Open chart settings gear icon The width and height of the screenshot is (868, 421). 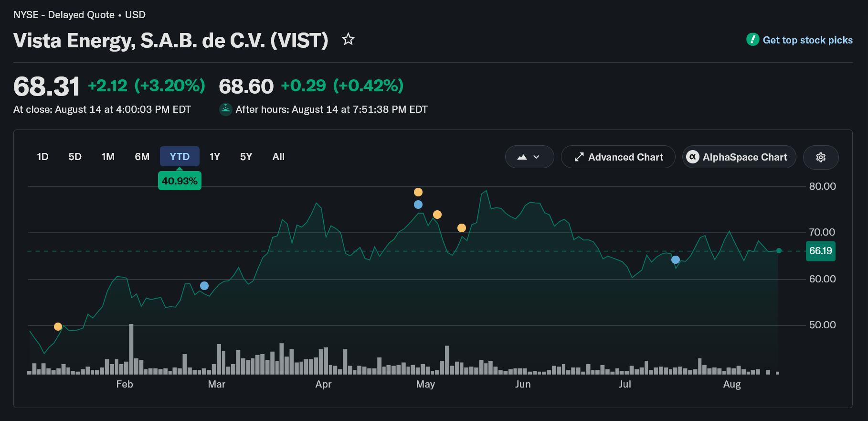coord(821,157)
